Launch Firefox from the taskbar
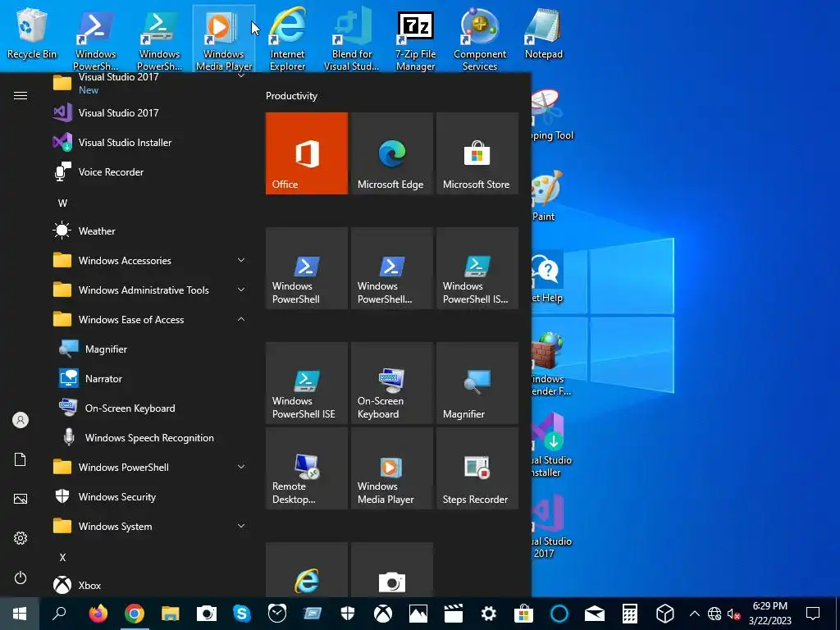The height and width of the screenshot is (630, 840). (98, 614)
